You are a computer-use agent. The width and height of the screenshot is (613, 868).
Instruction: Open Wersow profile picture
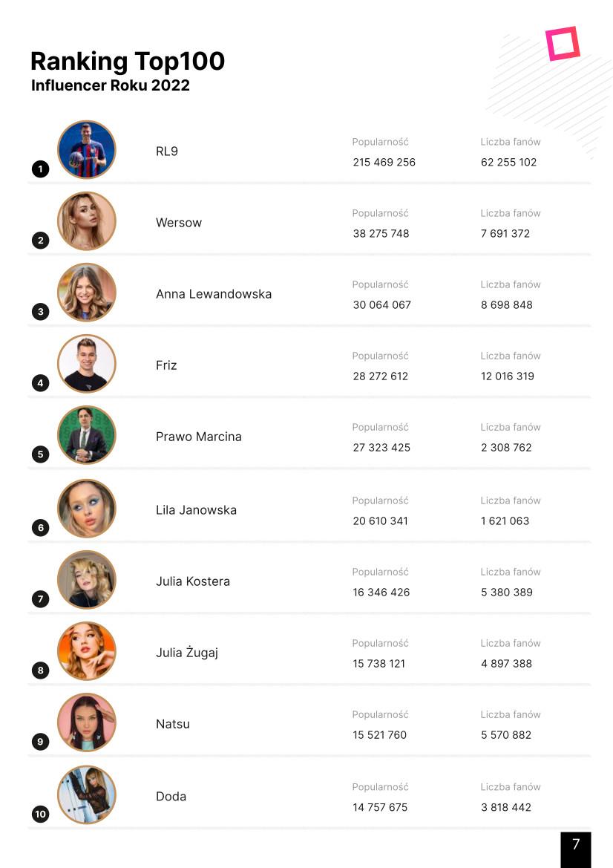point(87,221)
